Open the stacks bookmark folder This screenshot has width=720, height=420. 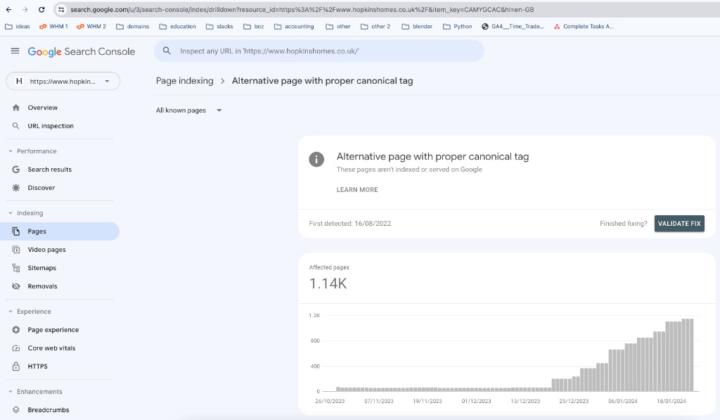[219, 27]
